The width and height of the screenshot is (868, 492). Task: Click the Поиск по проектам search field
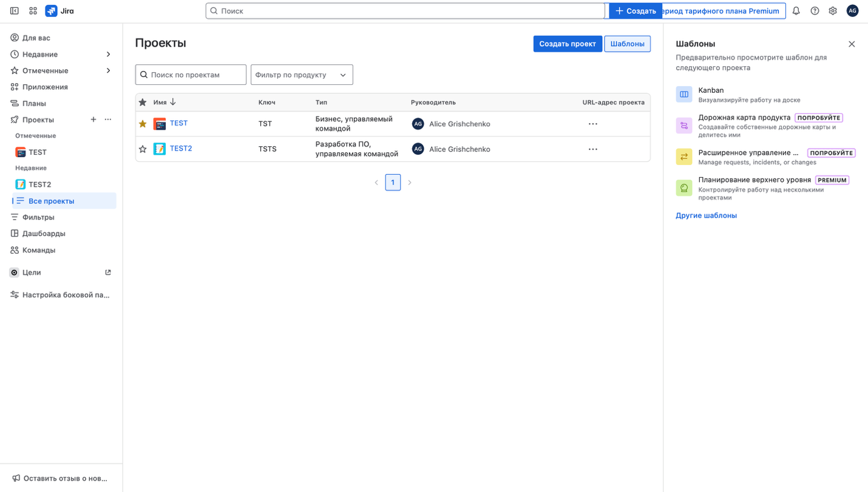click(x=195, y=75)
